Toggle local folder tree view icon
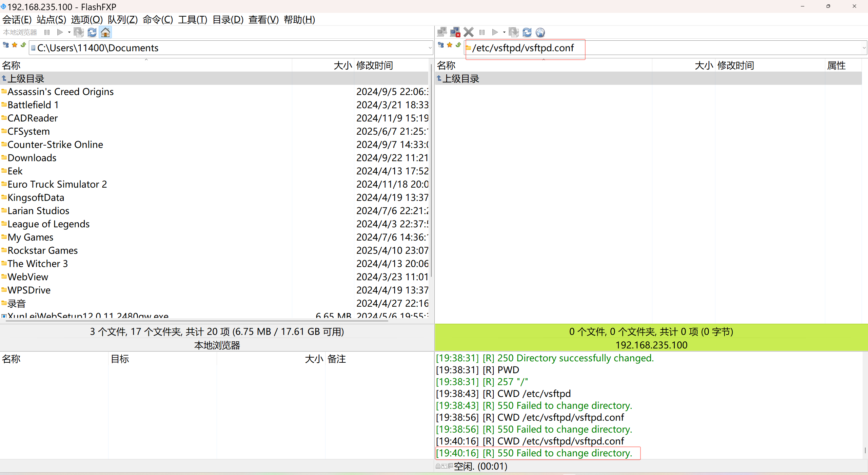 (6, 45)
